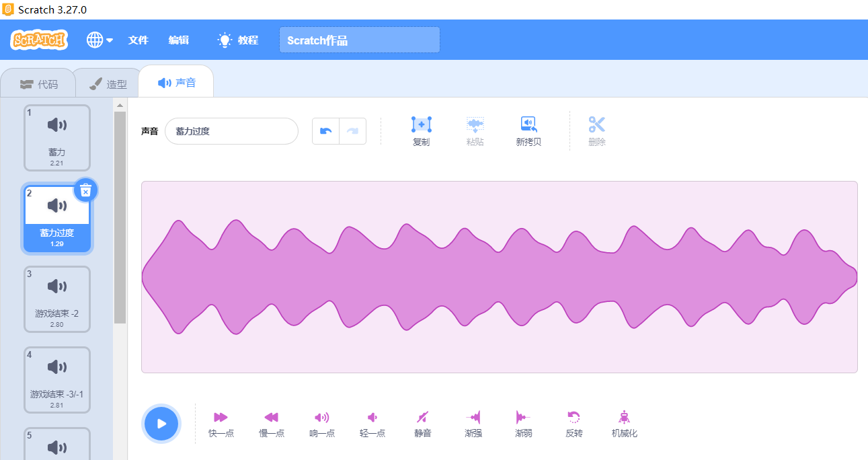868x460 pixels.
Task: Select the 声音 tab
Action: click(176, 83)
